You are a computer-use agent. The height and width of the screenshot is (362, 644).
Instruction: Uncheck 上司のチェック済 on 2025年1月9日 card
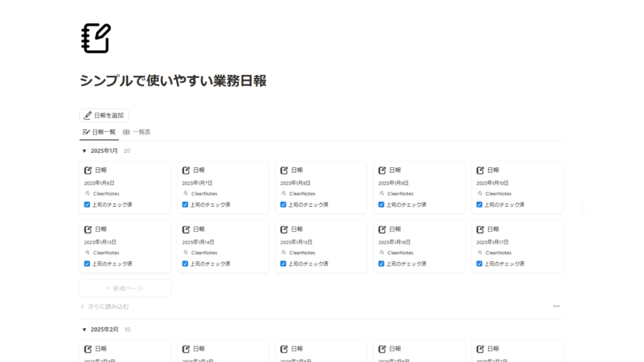click(x=382, y=204)
